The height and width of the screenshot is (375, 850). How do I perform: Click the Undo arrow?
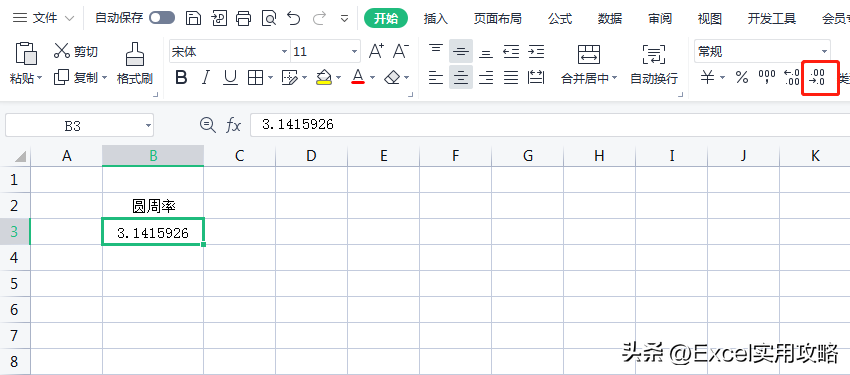pos(293,18)
